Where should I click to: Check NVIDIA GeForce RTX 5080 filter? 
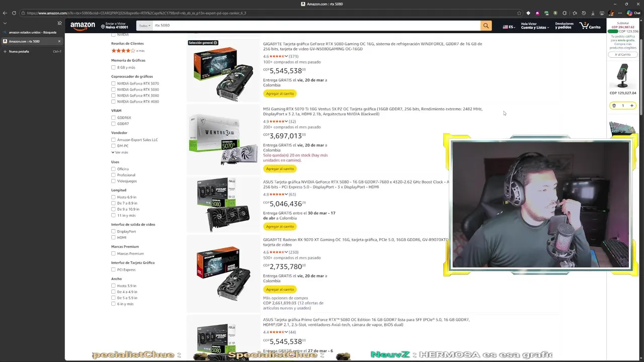tap(113, 89)
